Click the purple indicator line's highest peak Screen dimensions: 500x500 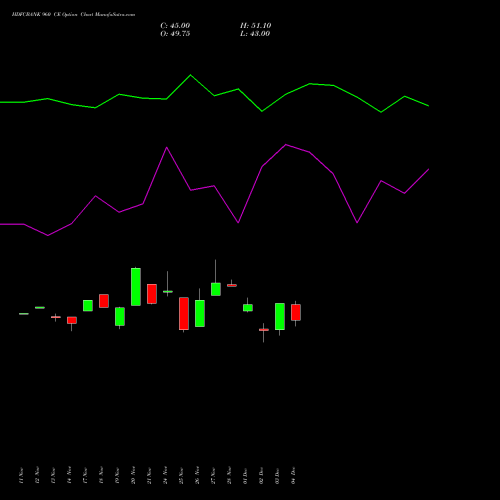coord(286,145)
